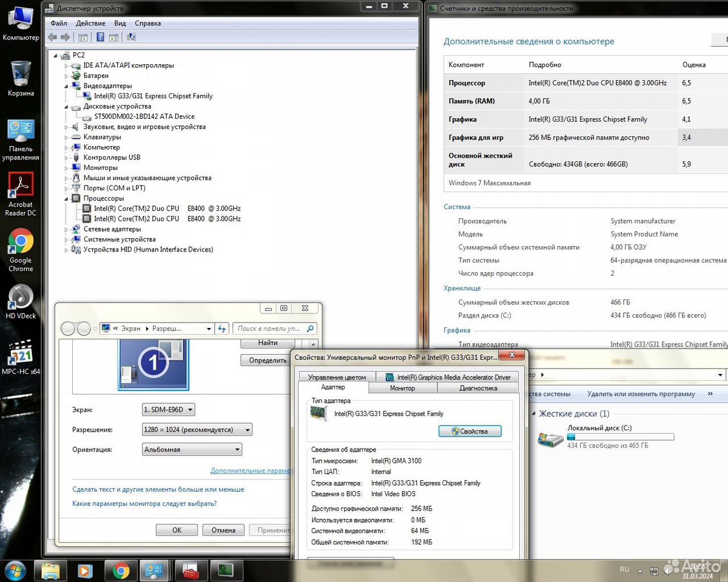The image size is (728, 582).
Task: Click the Back arrow in Device Manager toolbar
Action: pos(53,38)
